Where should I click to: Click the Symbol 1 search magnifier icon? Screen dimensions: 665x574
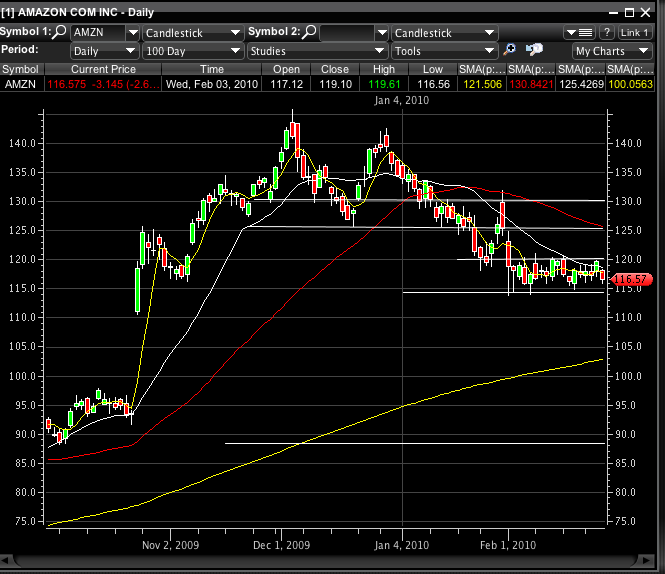(x=61, y=32)
